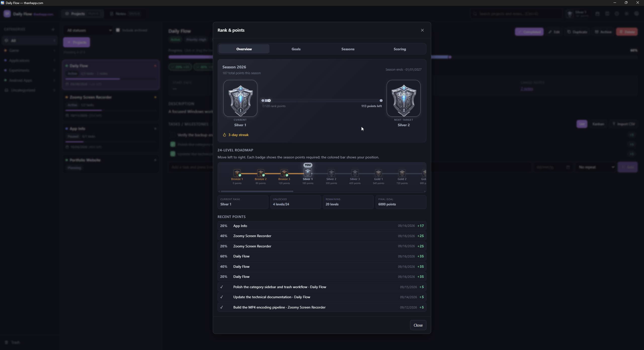The height and width of the screenshot is (350, 644).
Task: Open the All statuses dropdown
Action: click(x=88, y=30)
